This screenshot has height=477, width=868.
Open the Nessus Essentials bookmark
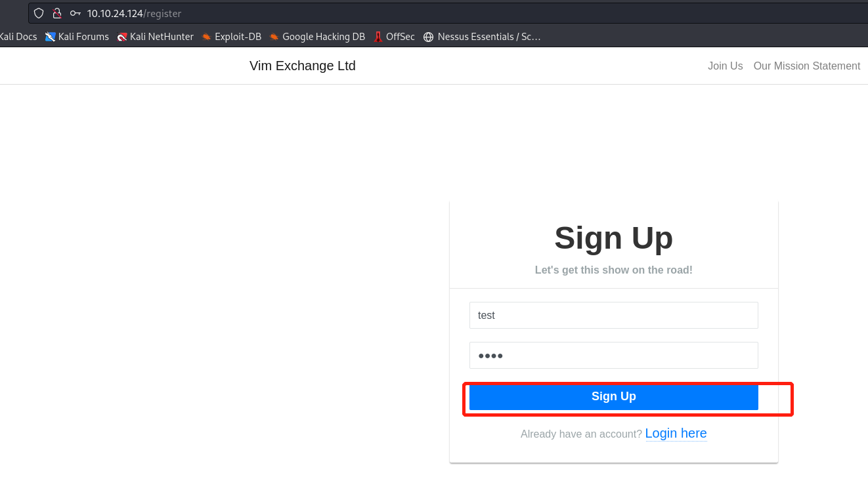(x=482, y=37)
